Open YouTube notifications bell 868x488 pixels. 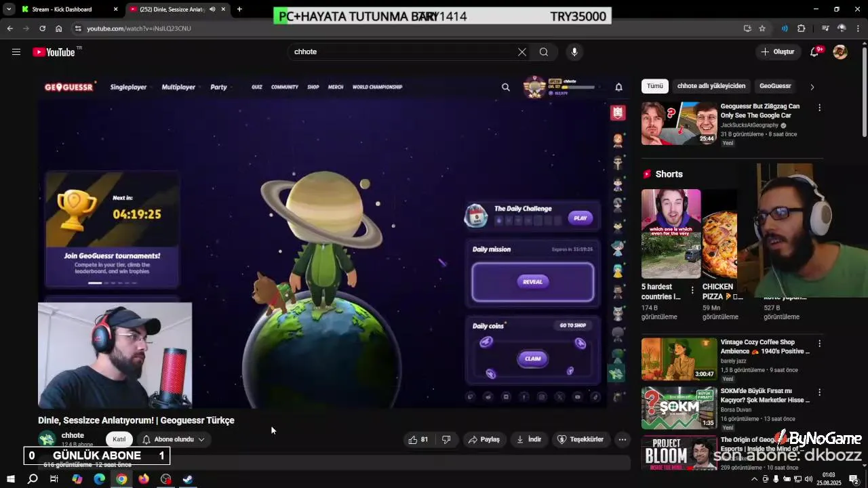[815, 52]
